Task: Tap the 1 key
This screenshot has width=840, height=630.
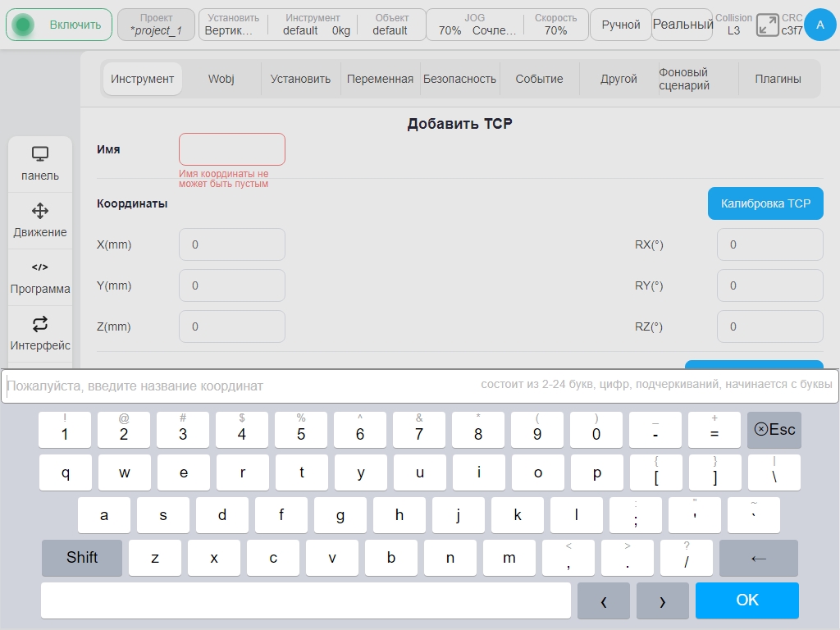Action: (x=65, y=430)
